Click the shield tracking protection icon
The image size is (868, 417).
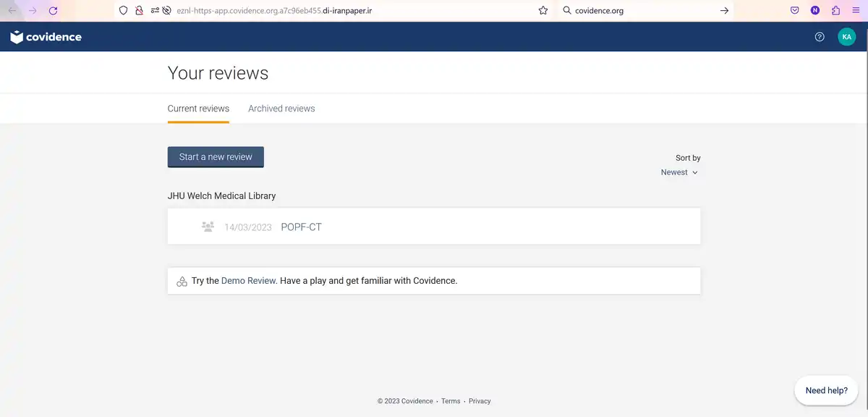pos(123,11)
